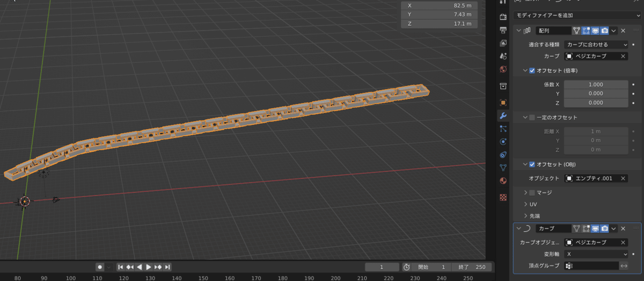This screenshot has width=644, height=281.
Task: Click the 係数 Z factor field
Action: [x=596, y=102]
